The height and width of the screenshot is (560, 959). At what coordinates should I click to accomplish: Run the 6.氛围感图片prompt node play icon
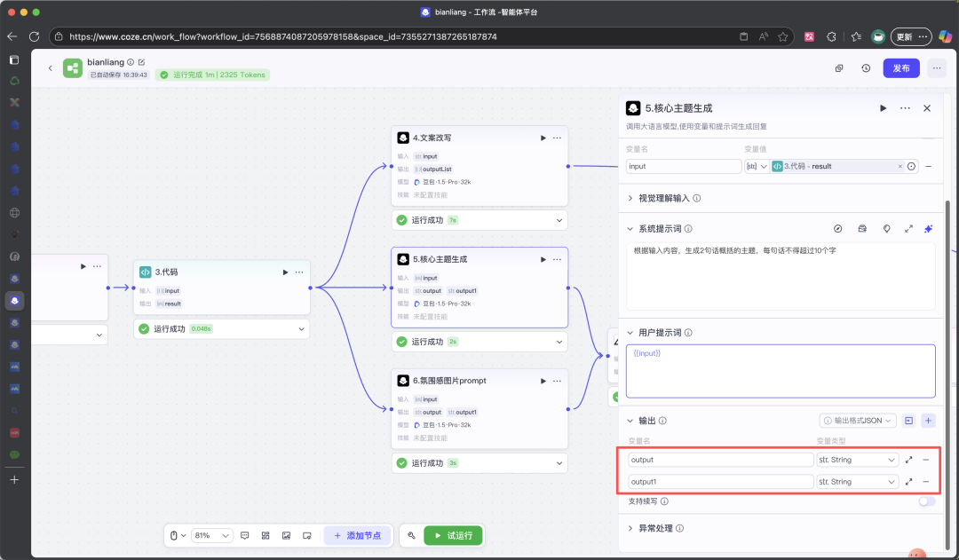click(x=543, y=381)
